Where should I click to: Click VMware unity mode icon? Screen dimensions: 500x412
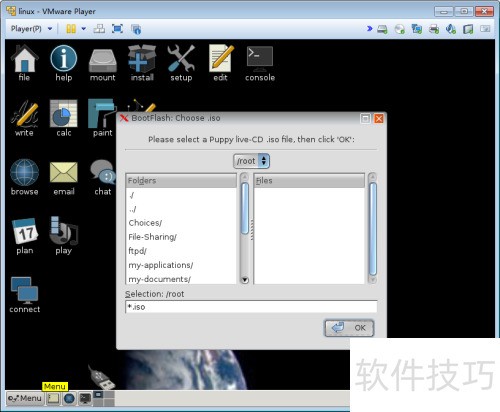pos(136,29)
